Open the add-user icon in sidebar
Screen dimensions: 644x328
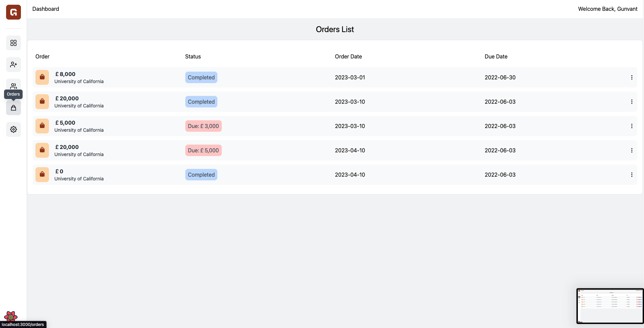(x=14, y=65)
